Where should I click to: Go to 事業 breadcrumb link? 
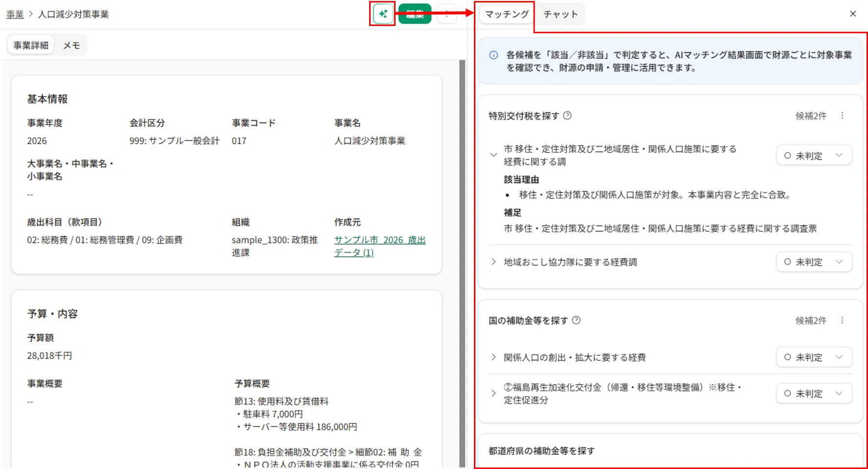pos(15,14)
